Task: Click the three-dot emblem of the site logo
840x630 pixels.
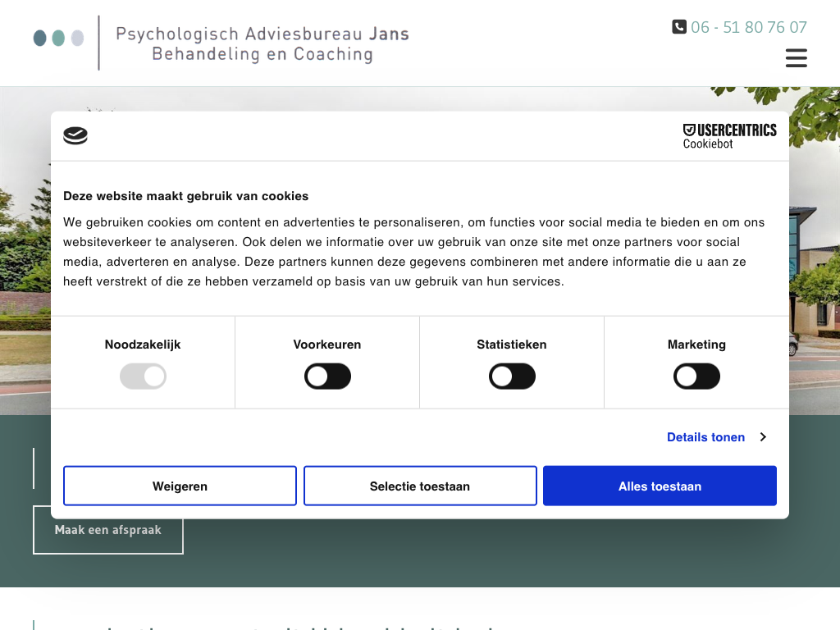Action: [58, 39]
